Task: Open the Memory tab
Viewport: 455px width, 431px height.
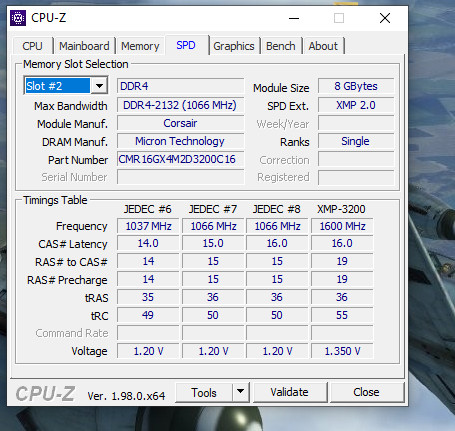Action: tap(140, 46)
